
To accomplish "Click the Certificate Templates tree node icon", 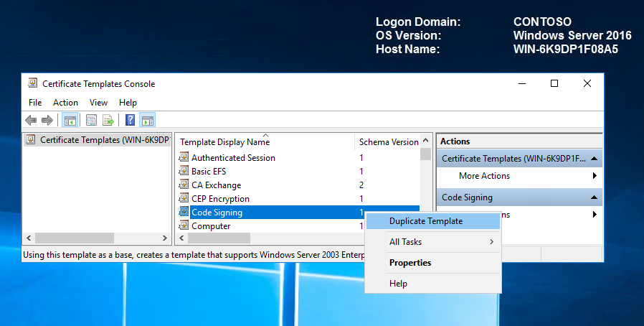I will pyautogui.click(x=30, y=139).
